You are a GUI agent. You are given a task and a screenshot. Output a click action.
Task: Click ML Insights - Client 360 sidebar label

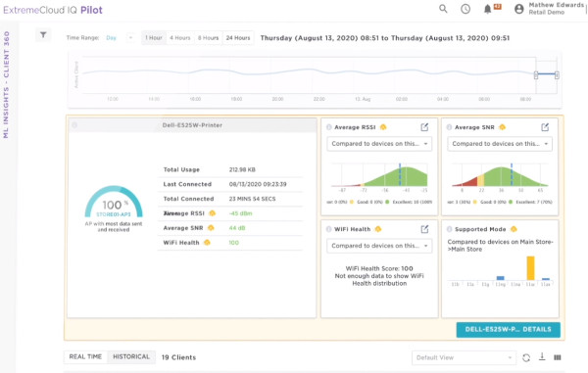(x=6, y=84)
